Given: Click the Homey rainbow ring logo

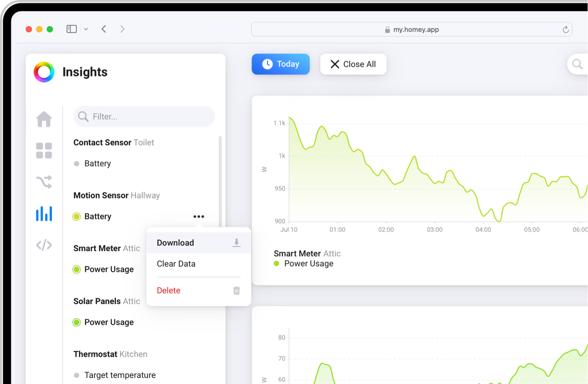Looking at the screenshot, I should click(44, 72).
